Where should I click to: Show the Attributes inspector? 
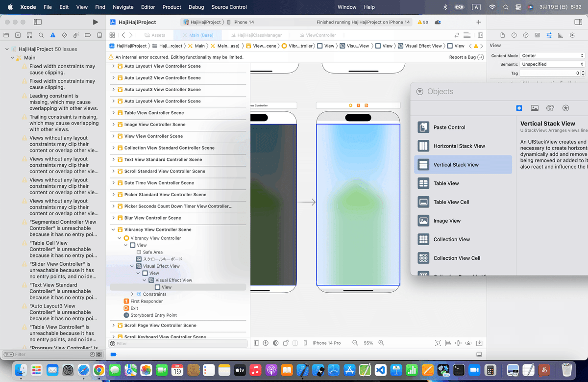(549, 35)
